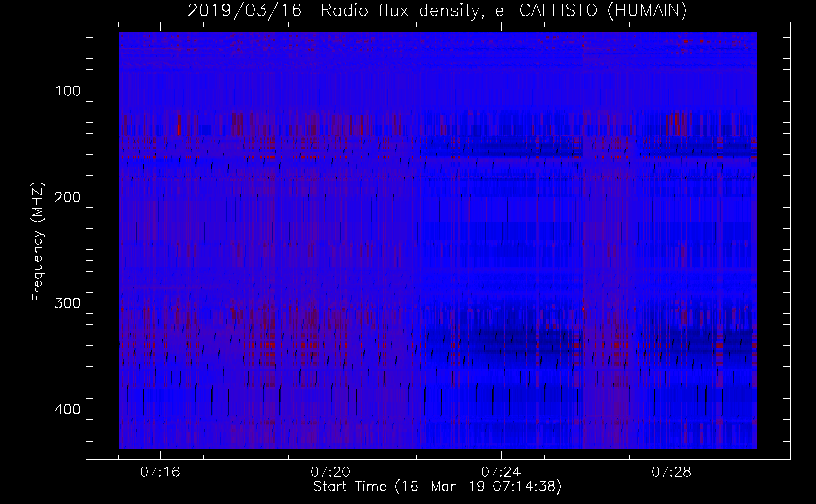Click the 07:28 time tick label

click(x=672, y=472)
